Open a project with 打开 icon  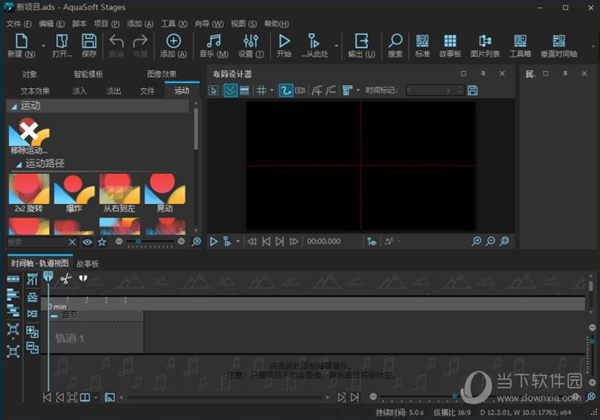point(62,41)
